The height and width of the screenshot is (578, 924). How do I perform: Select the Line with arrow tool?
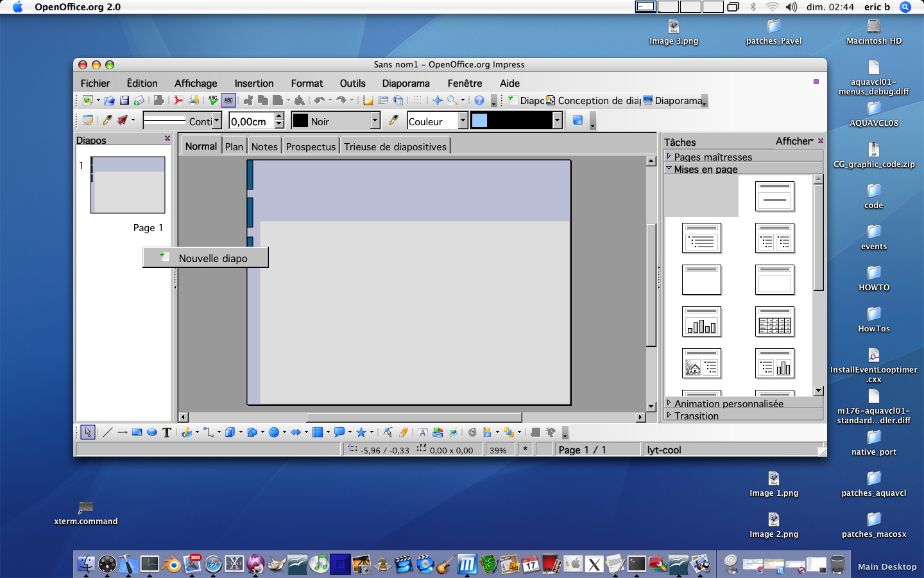pyautogui.click(x=122, y=432)
